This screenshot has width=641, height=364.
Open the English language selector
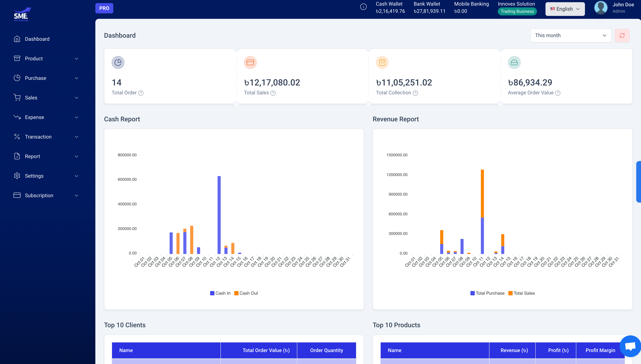coord(565,9)
